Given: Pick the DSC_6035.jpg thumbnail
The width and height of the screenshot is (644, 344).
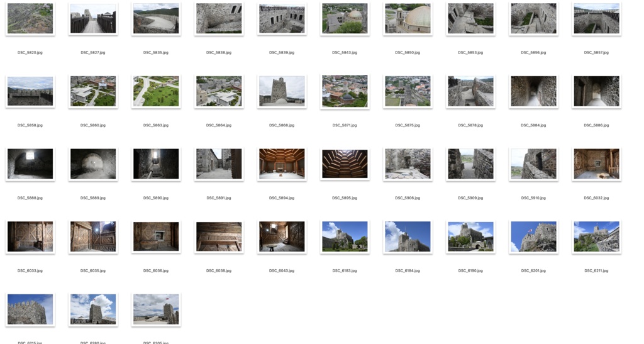Looking at the screenshot, I should (93, 236).
